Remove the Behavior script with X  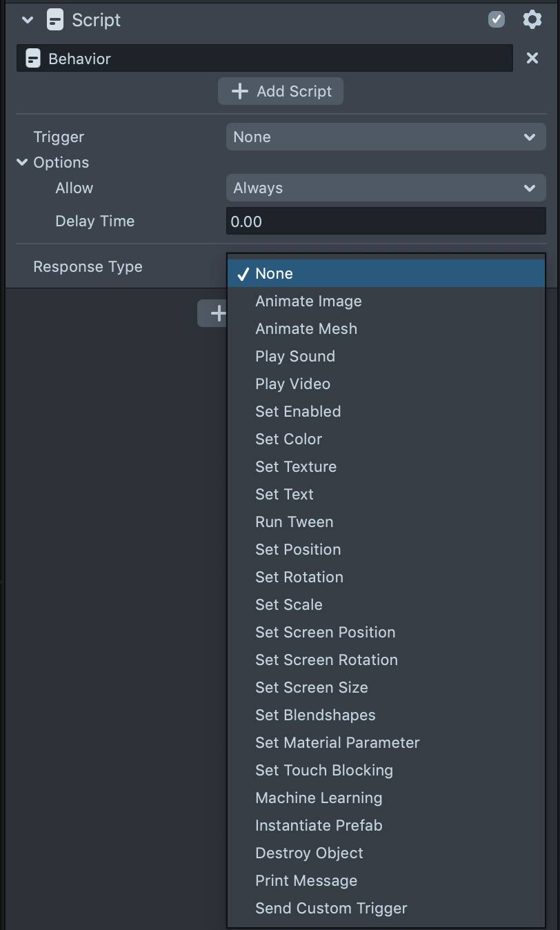coord(532,59)
